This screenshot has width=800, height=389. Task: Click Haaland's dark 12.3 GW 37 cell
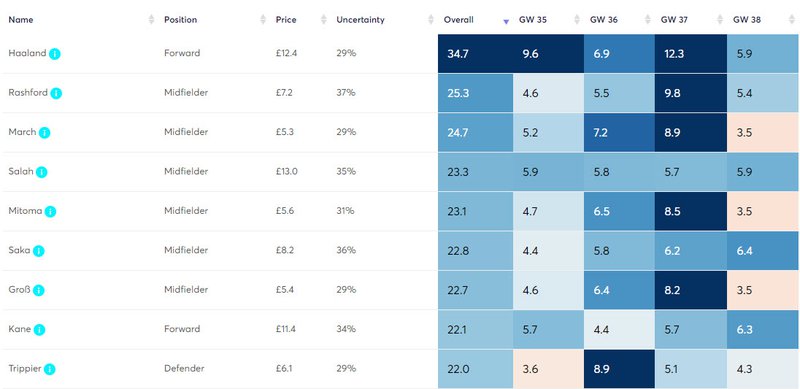[x=691, y=54]
